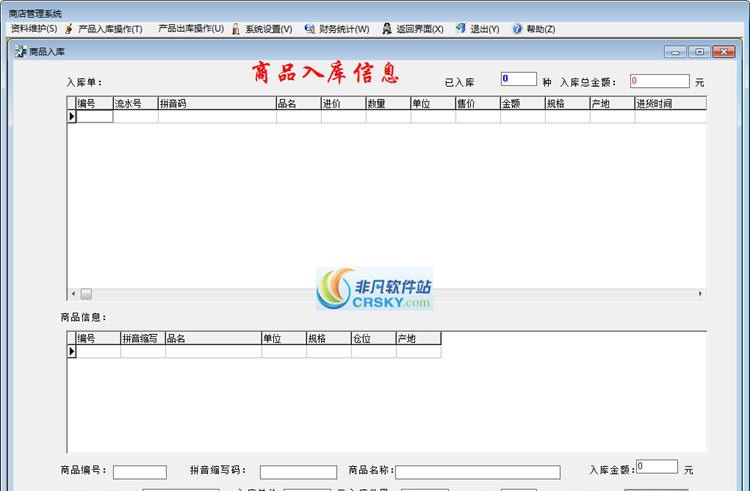
Task: Click 规格 header in 商品信息 table
Action: (x=329, y=338)
